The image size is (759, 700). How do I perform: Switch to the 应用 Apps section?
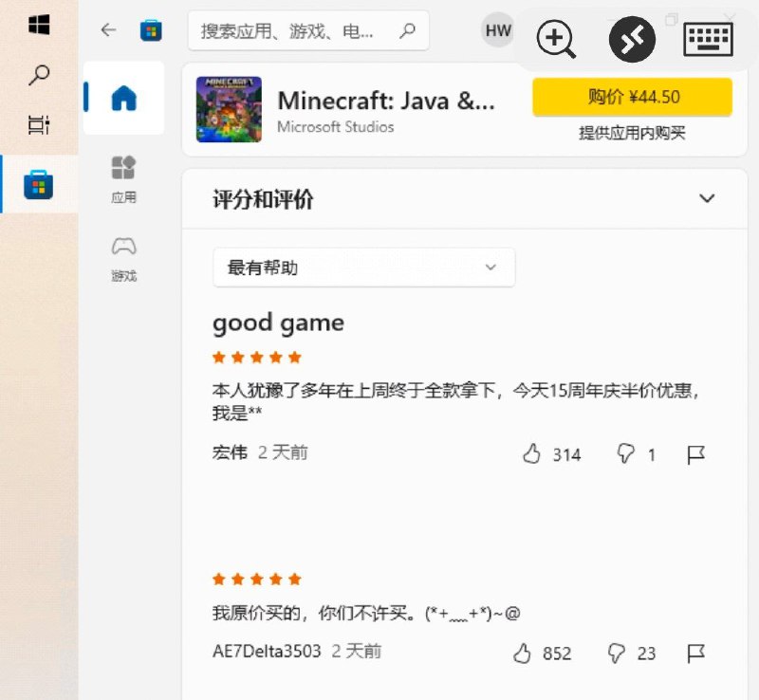(x=124, y=179)
